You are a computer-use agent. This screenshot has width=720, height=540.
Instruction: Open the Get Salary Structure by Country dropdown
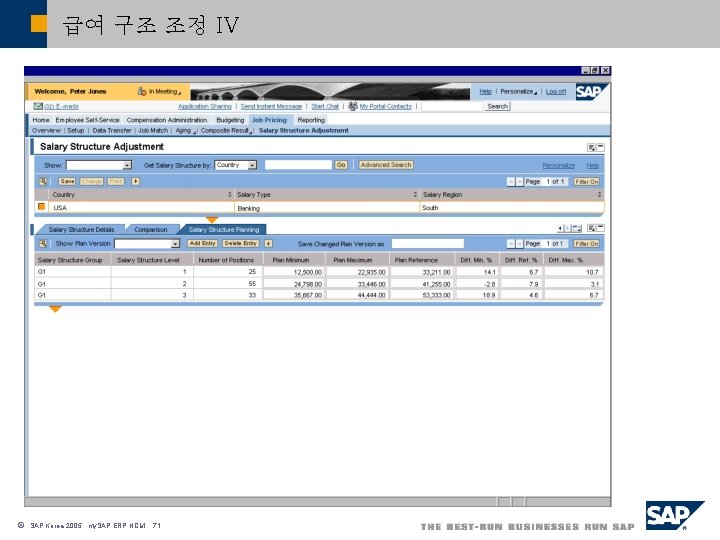[252, 165]
